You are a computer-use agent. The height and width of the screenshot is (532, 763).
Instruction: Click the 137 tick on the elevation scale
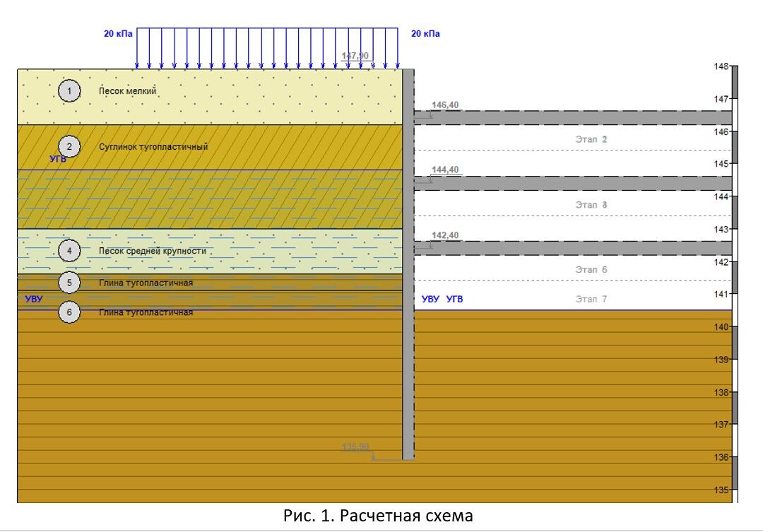click(x=721, y=425)
